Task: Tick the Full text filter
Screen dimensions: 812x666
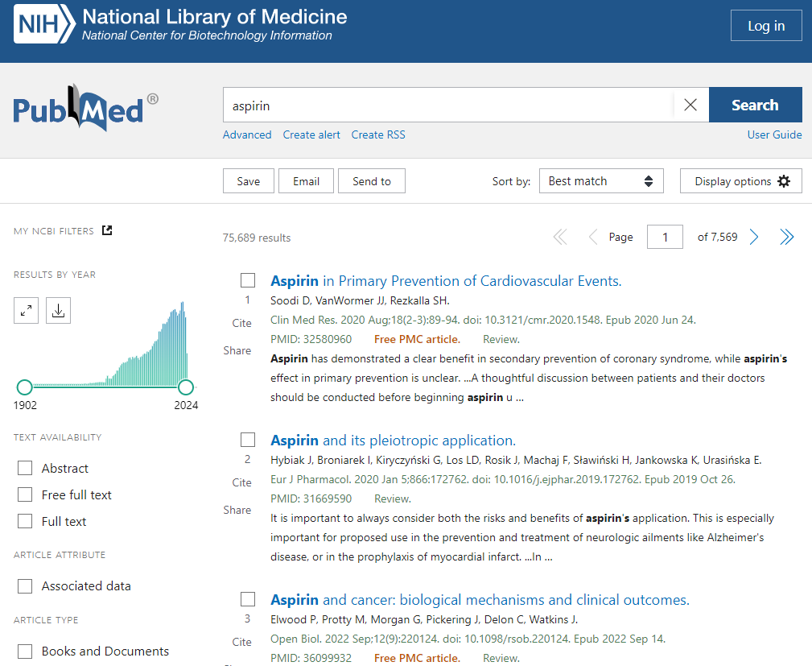Action: click(x=25, y=521)
